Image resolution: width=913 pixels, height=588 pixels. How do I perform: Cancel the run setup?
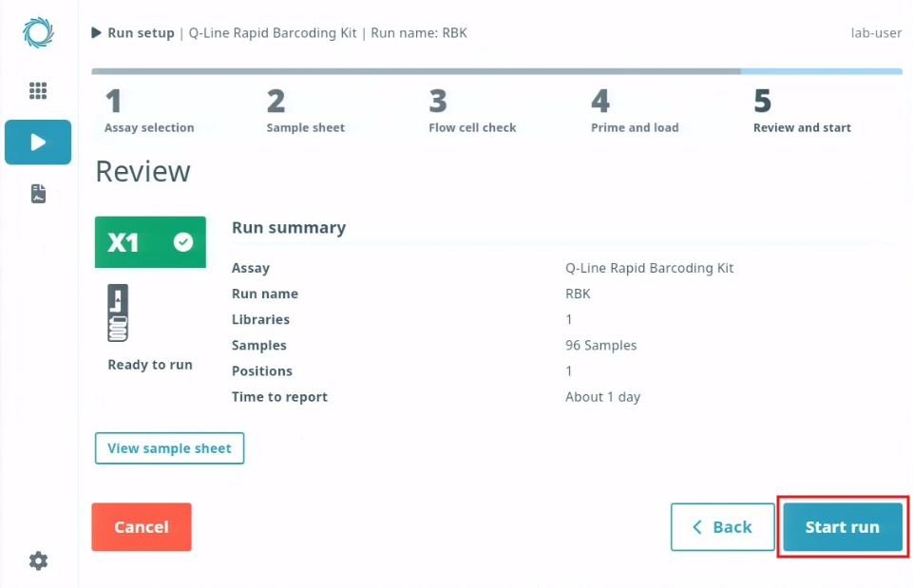tap(142, 527)
